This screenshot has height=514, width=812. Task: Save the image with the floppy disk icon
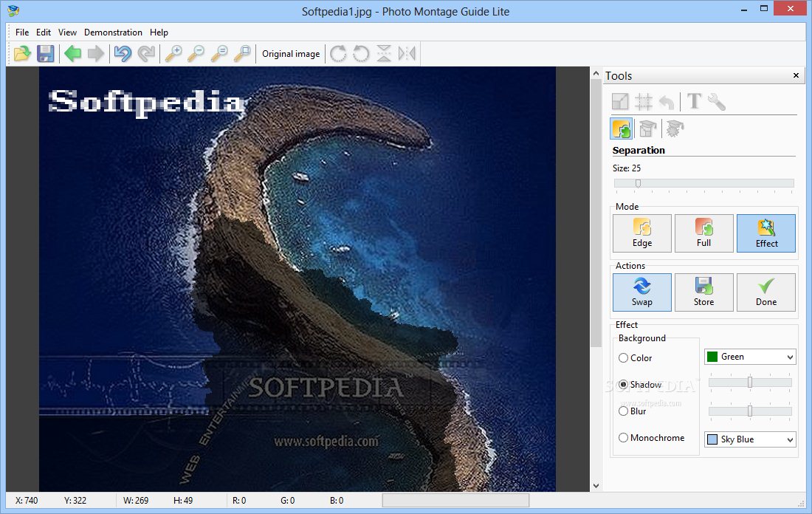click(x=46, y=53)
